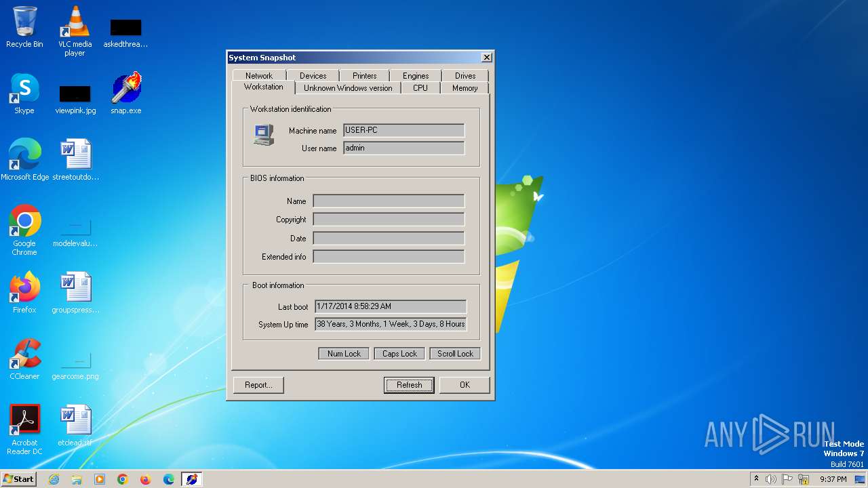This screenshot has height=488, width=868.
Task: Click the User name field
Action: tap(404, 148)
